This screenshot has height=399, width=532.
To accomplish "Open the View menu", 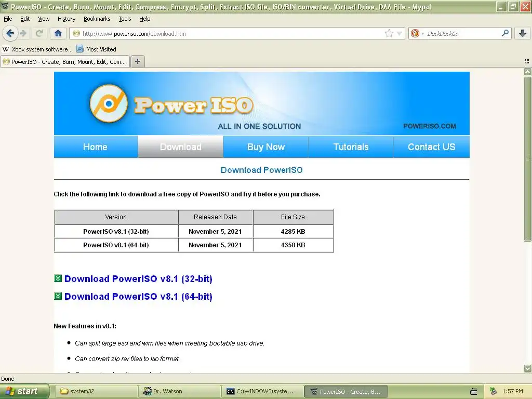I will 44,19.
